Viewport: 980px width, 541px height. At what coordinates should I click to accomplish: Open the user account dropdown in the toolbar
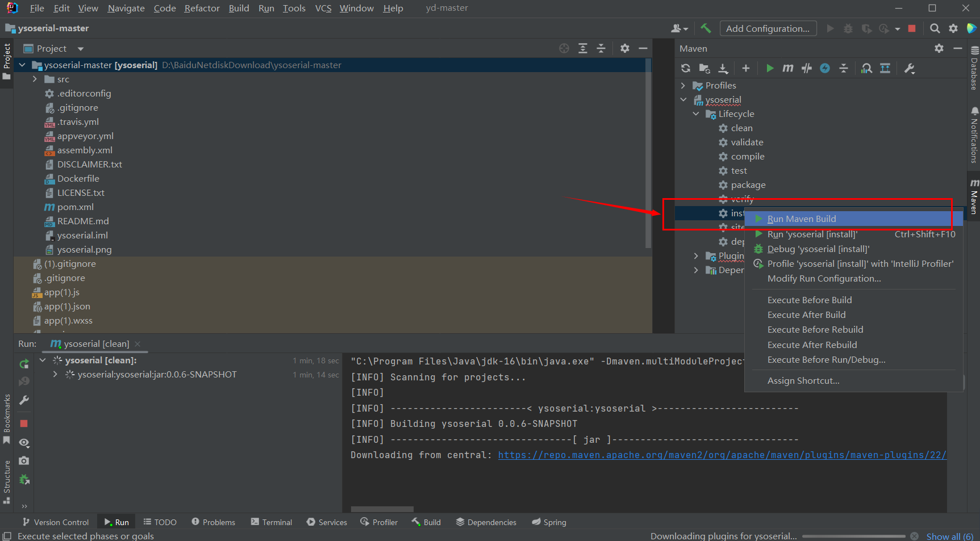[679, 28]
